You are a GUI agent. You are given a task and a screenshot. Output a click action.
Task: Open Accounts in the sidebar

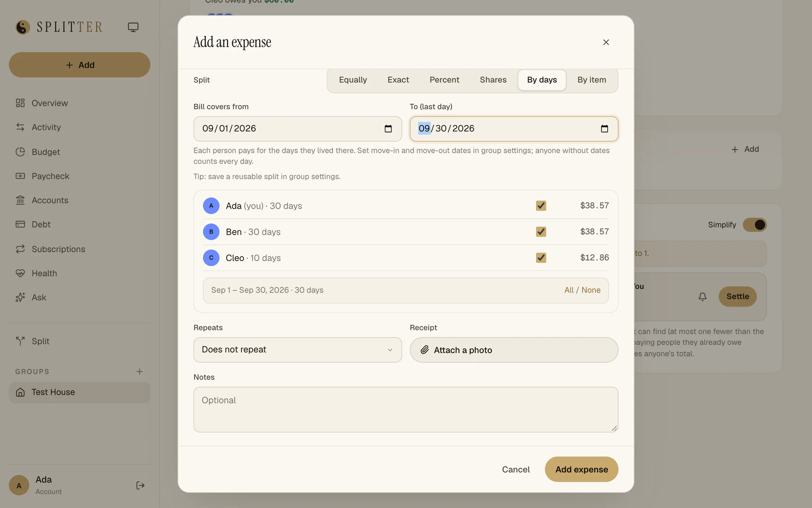point(79,200)
